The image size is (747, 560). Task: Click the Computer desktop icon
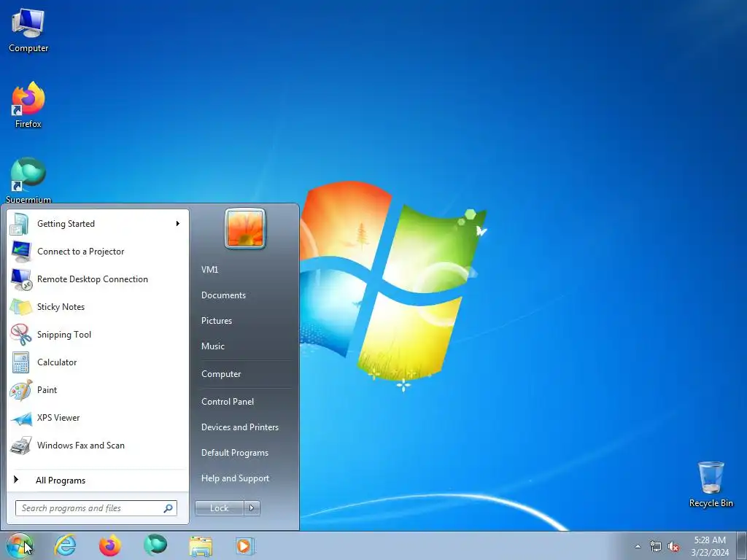(28, 31)
